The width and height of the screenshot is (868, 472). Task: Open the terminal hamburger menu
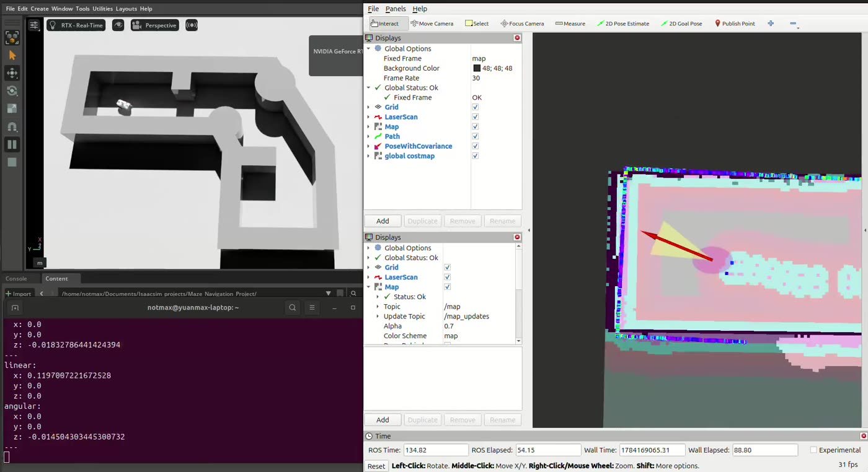pos(312,307)
